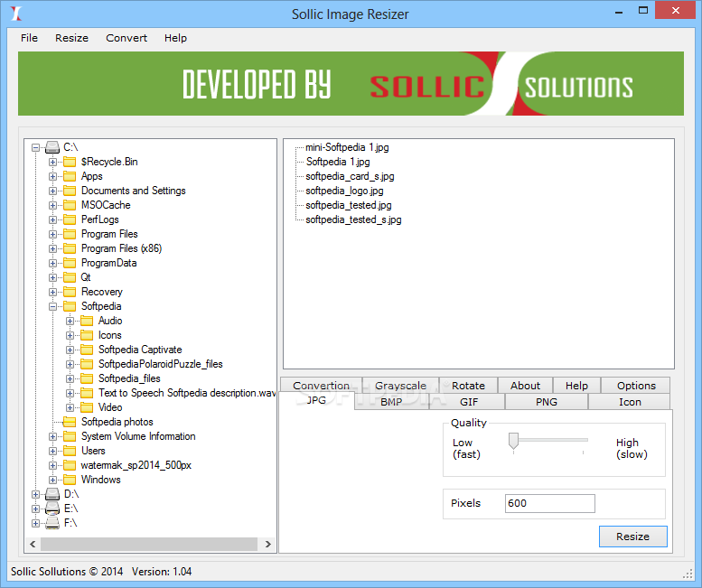
Task: Expand the Softpedia Captivate folder
Action: tap(70, 350)
